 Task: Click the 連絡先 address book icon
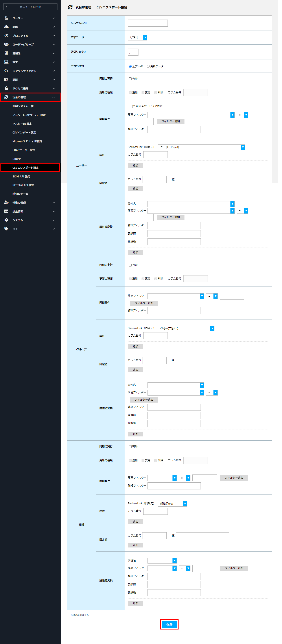tap(6, 53)
